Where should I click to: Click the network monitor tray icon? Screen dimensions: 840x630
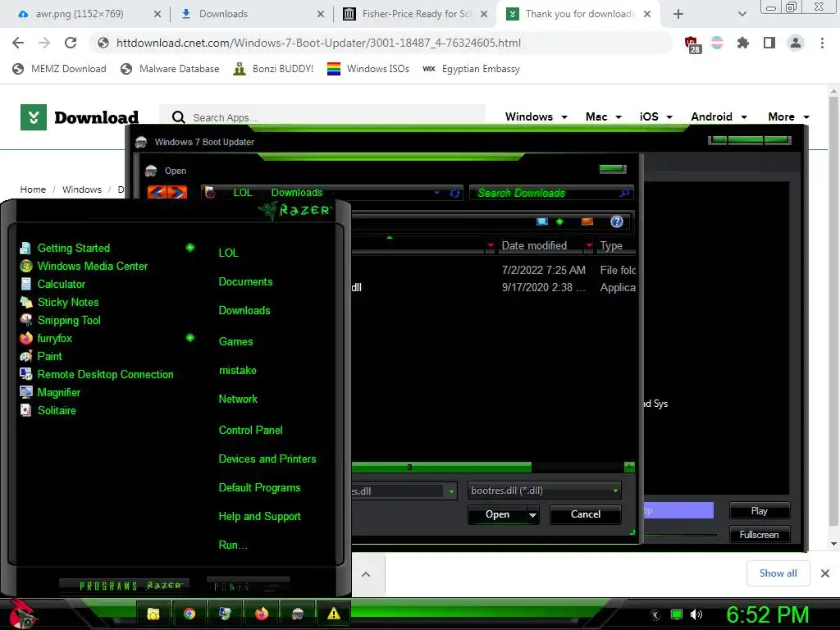coord(677,614)
